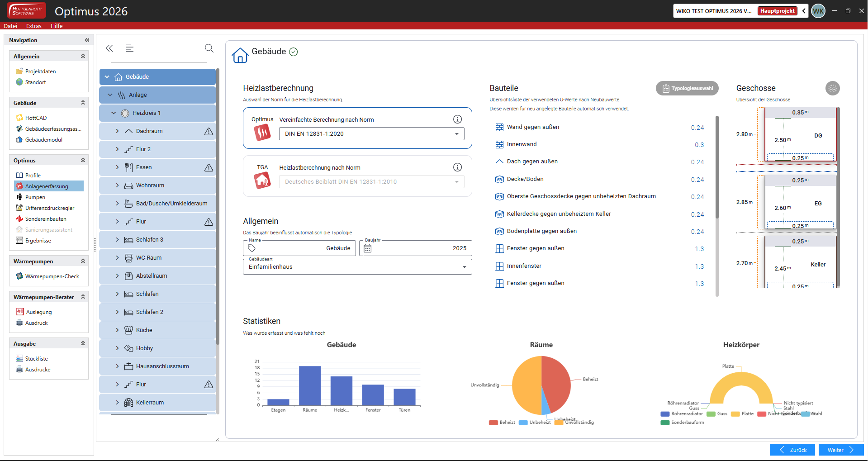Click the Typologieauswahl button
Viewport: 868px width, 461px height.
(x=687, y=88)
